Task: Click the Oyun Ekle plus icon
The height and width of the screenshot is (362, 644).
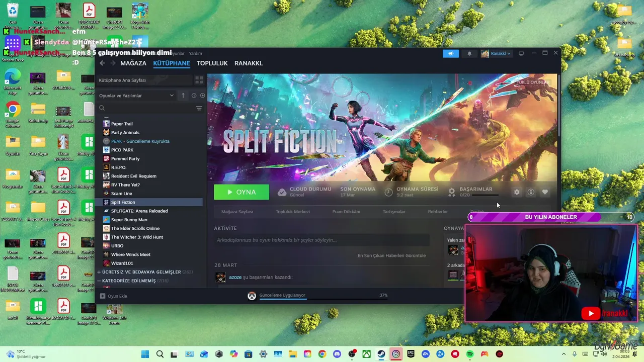Action: click(103, 296)
